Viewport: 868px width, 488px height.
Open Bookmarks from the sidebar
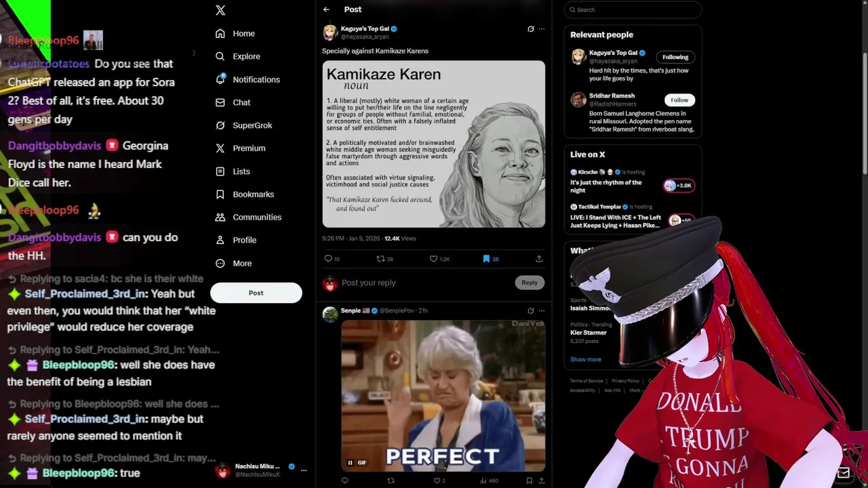[x=253, y=195]
